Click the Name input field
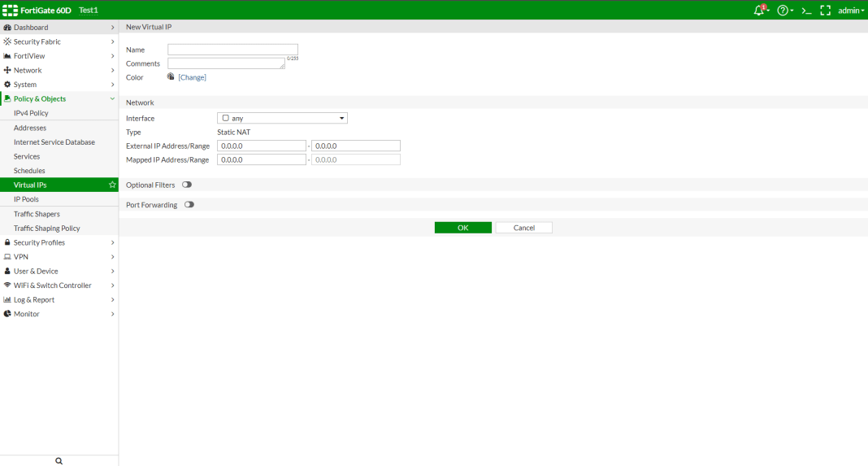 pos(232,50)
